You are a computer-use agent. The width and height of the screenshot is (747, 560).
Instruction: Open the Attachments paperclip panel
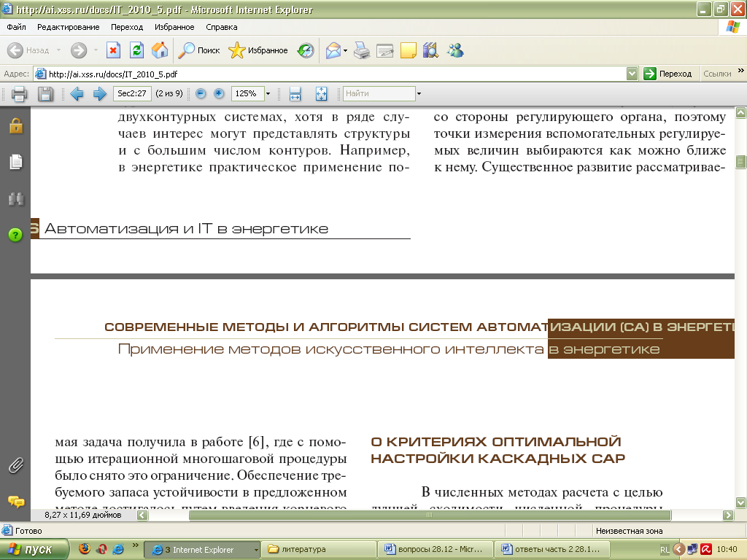point(16,465)
